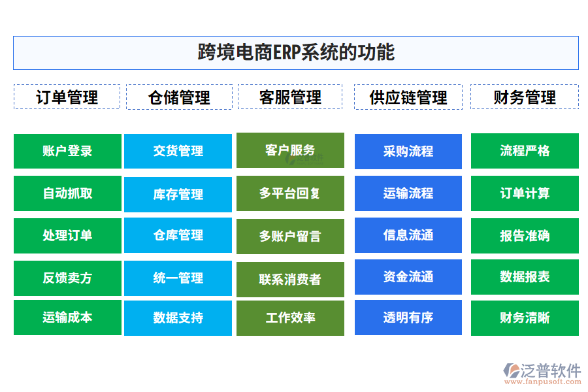Select 资金流通 in supply chain column
Viewport: 588px width, 392px height.
[408, 276]
